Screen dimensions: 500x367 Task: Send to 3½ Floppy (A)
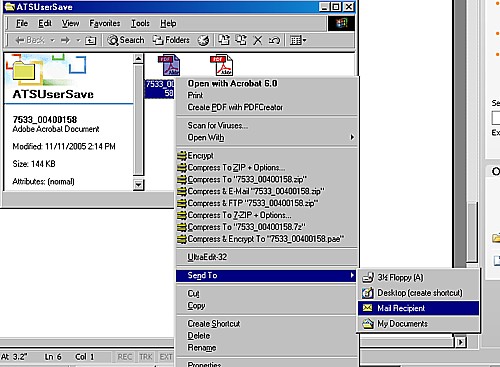click(x=419, y=277)
